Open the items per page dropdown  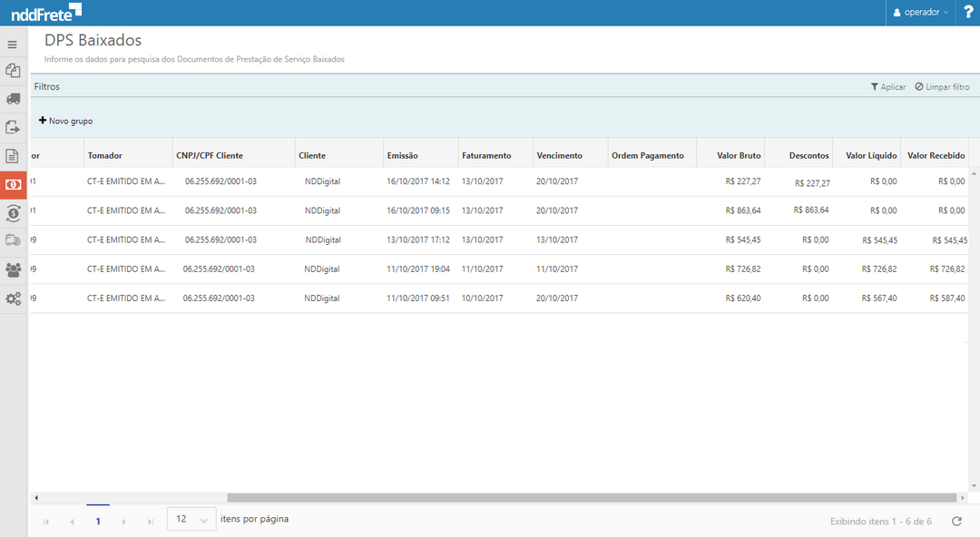191,520
